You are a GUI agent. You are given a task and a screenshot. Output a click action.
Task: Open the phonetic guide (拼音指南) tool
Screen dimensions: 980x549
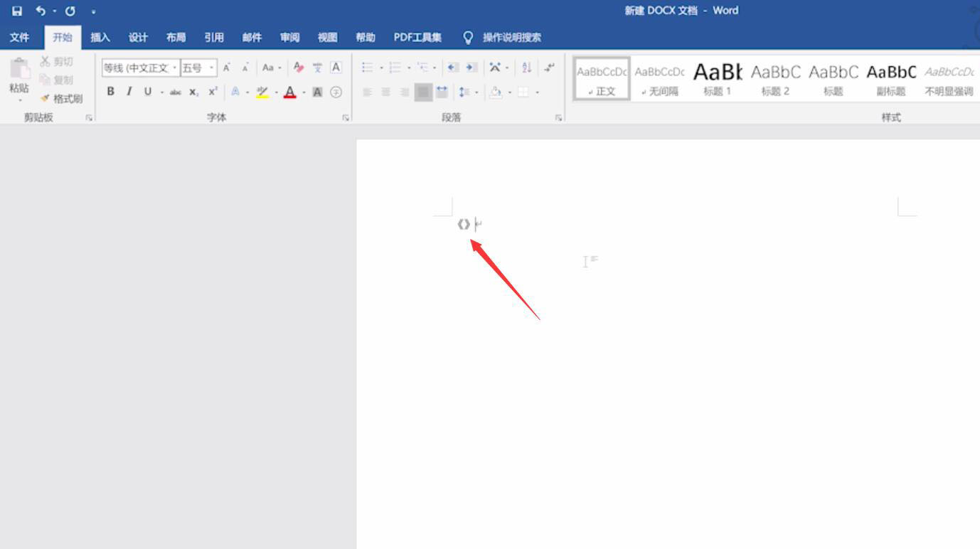(x=317, y=68)
